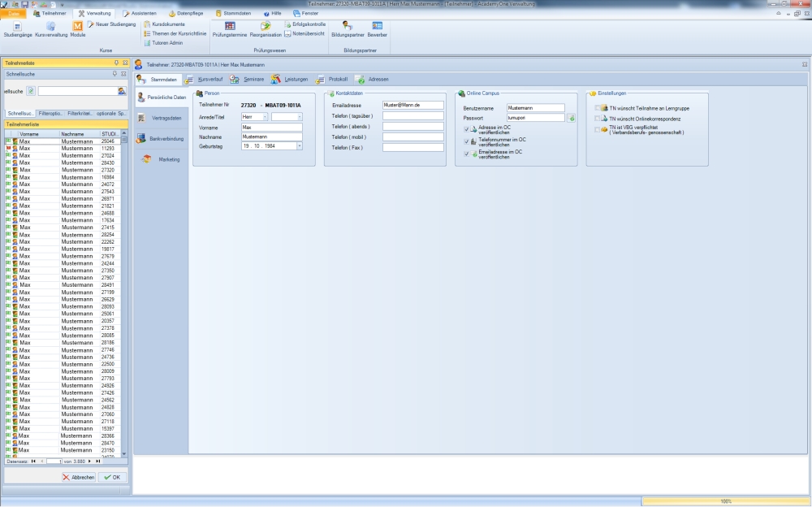Toggle Telefonnummer im OC veröffentlichen
The height and width of the screenshot is (507, 812).
tap(466, 141)
